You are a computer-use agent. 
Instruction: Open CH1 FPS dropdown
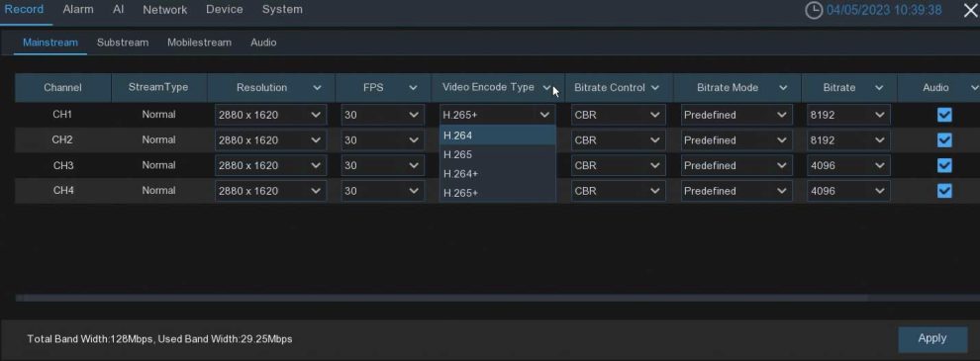[382, 115]
